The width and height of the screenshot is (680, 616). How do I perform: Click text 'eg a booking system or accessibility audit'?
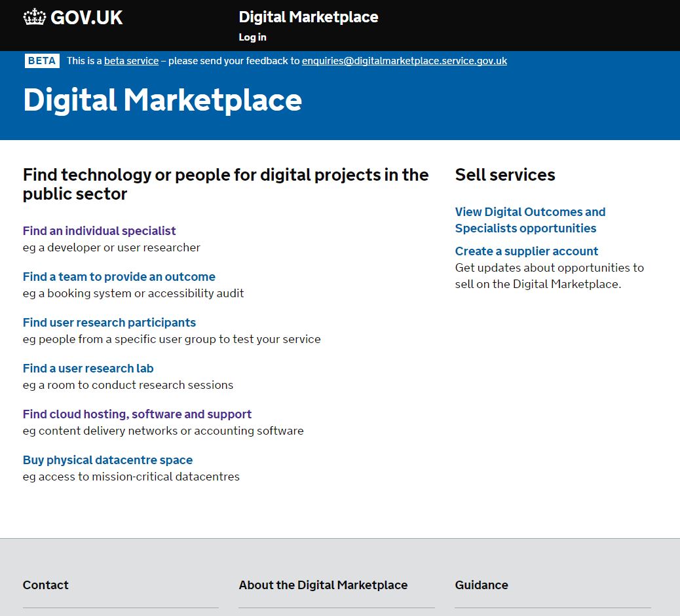(133, 293)
